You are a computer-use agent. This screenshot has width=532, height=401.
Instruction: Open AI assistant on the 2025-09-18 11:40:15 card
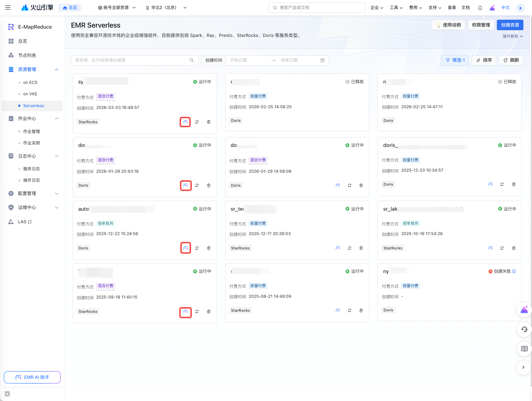tap(185, 312)
